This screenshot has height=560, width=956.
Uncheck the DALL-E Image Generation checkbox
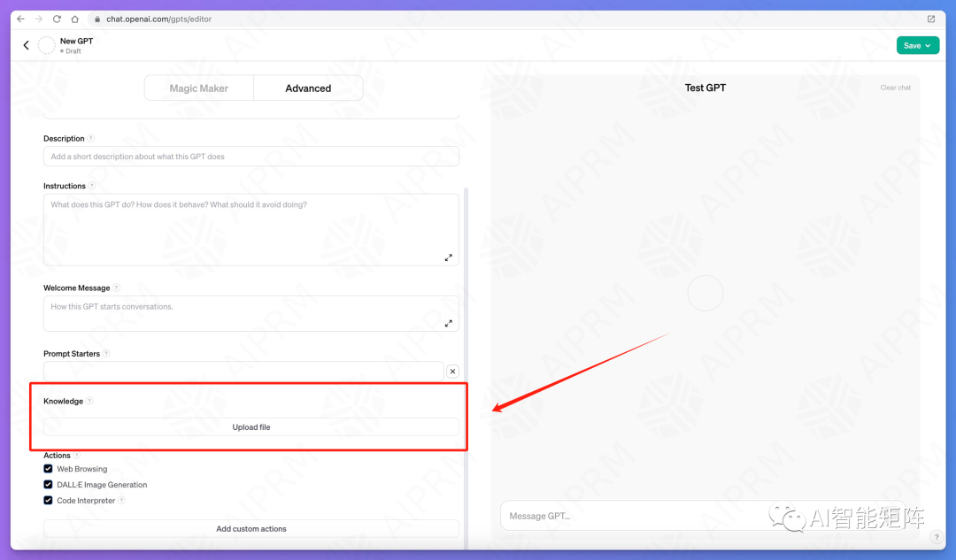tap(48, 485)
